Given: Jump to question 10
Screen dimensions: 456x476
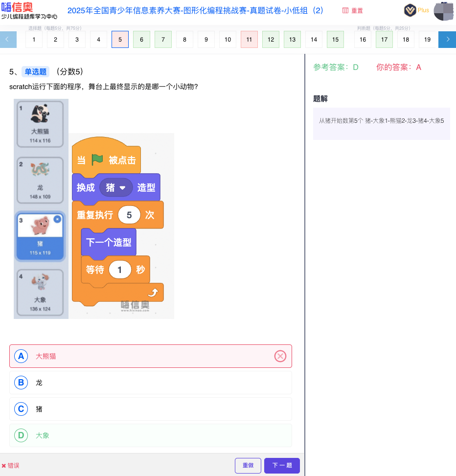Looking at the screenshot, I should tap(228, 40).
